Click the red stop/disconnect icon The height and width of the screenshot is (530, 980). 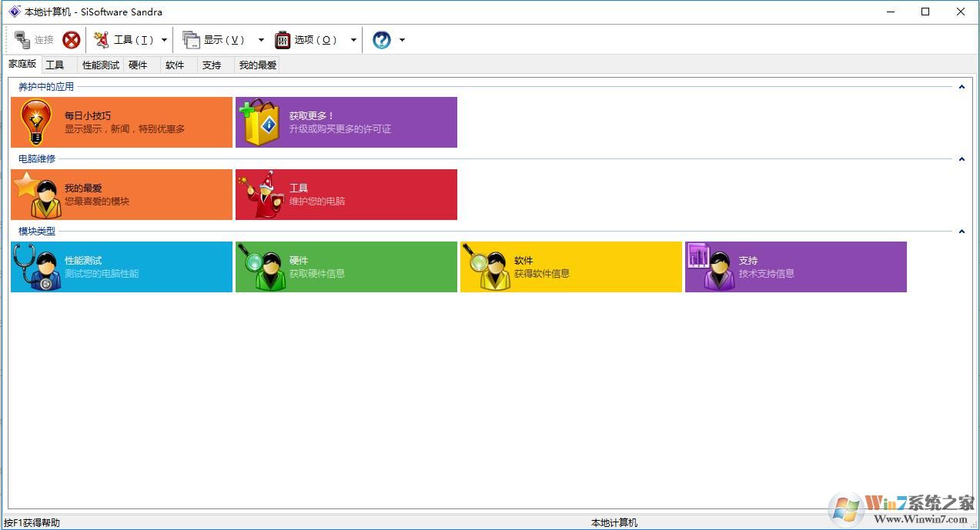(71, 39)
